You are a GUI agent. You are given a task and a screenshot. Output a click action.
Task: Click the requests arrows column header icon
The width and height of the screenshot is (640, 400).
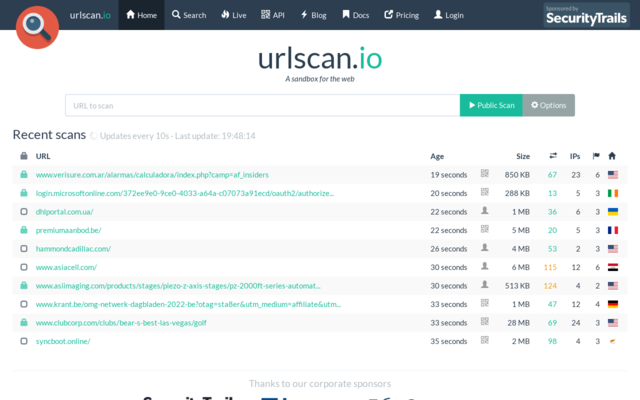[553, 156]
